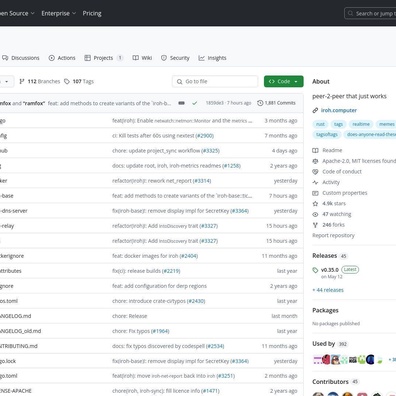Open commit 'chore: Release'
This screenshot has width=396, height=396.
coord(129,316)
